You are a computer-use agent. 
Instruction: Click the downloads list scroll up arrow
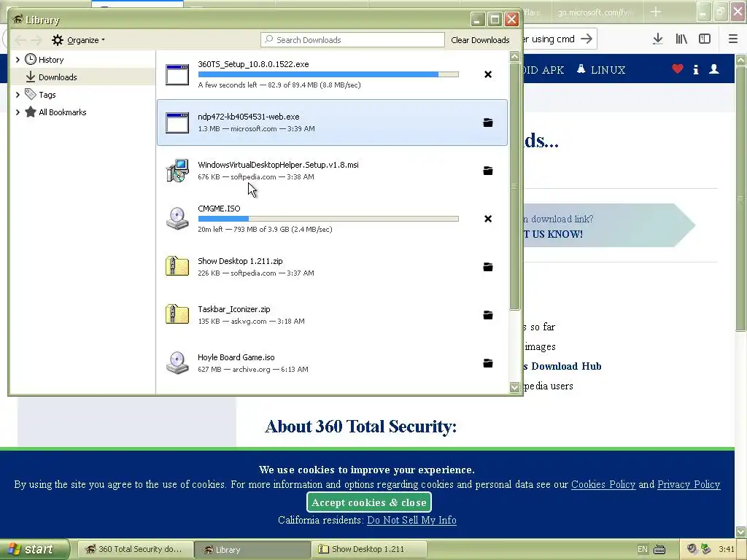[514, 56]
